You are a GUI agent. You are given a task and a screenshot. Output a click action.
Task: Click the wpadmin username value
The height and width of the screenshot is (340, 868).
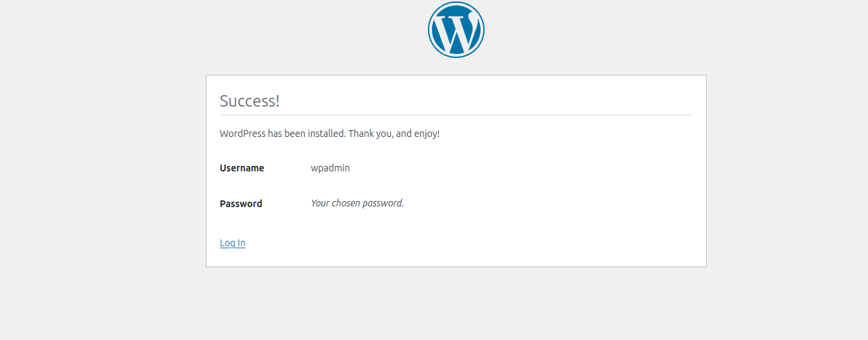click(330, 168)
